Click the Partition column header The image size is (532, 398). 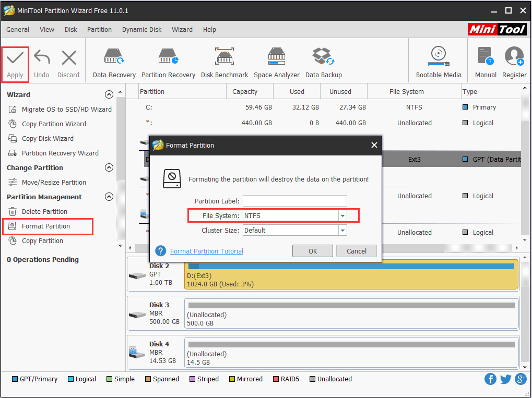pyautogui.click(x=183, y=91)
